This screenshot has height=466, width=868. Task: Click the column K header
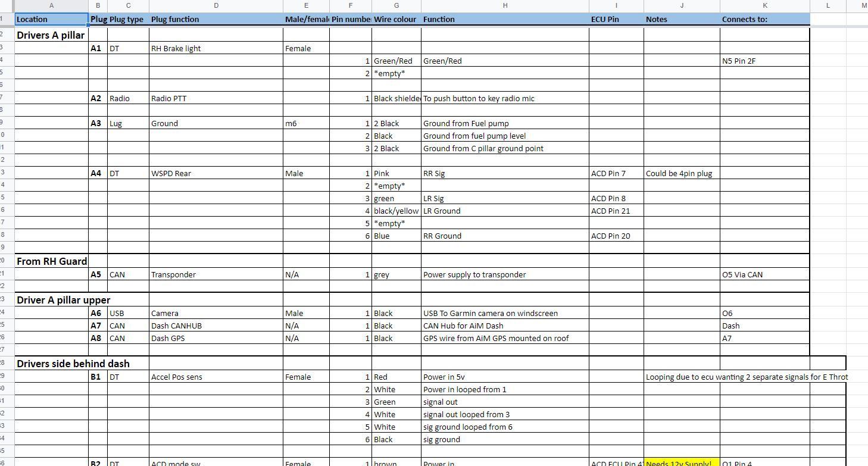click(764, 5)
